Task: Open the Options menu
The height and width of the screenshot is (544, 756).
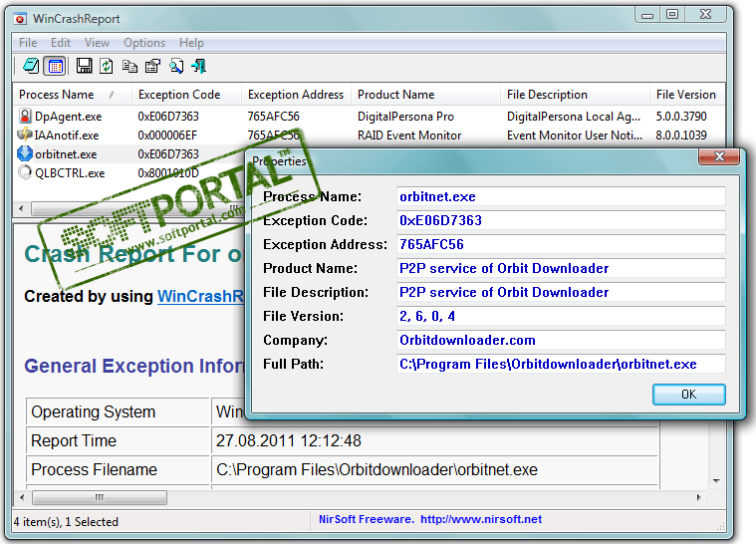Action: pos(144,43)
